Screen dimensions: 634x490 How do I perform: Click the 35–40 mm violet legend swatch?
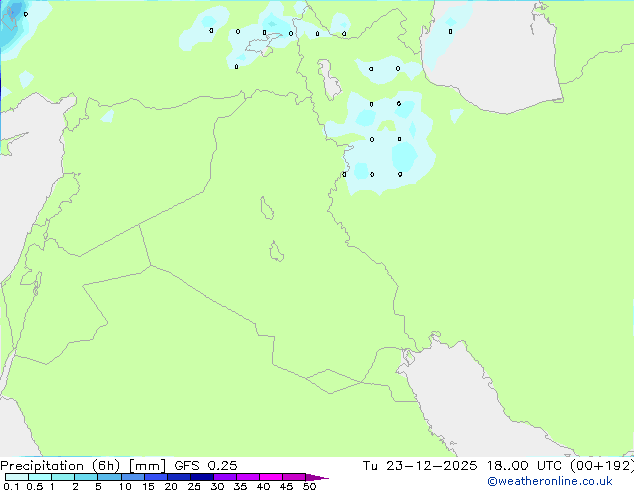coord(248,477)
